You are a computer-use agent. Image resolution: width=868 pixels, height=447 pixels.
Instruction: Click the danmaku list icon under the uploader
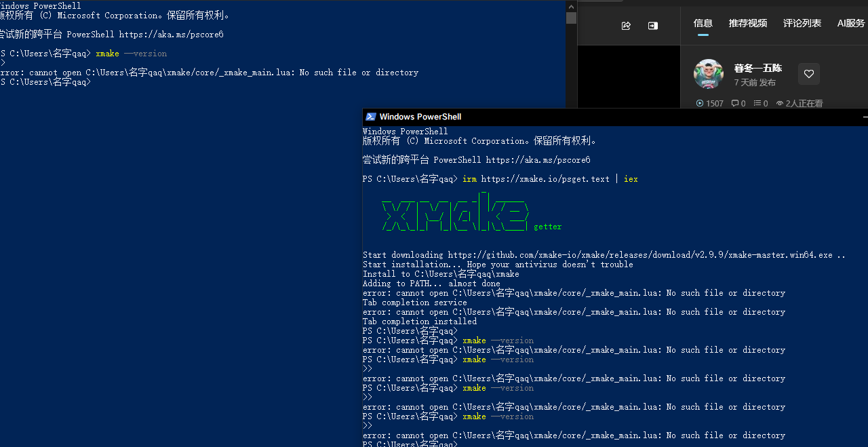(x=757, y=104)
